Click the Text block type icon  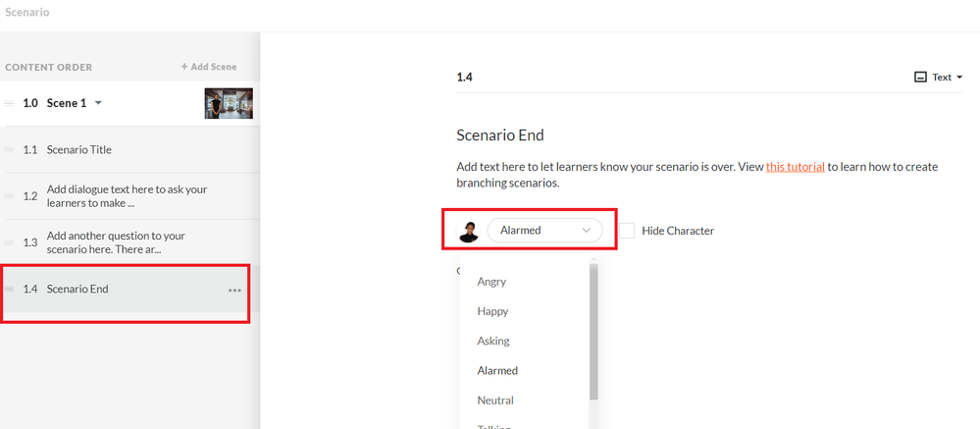920,77
